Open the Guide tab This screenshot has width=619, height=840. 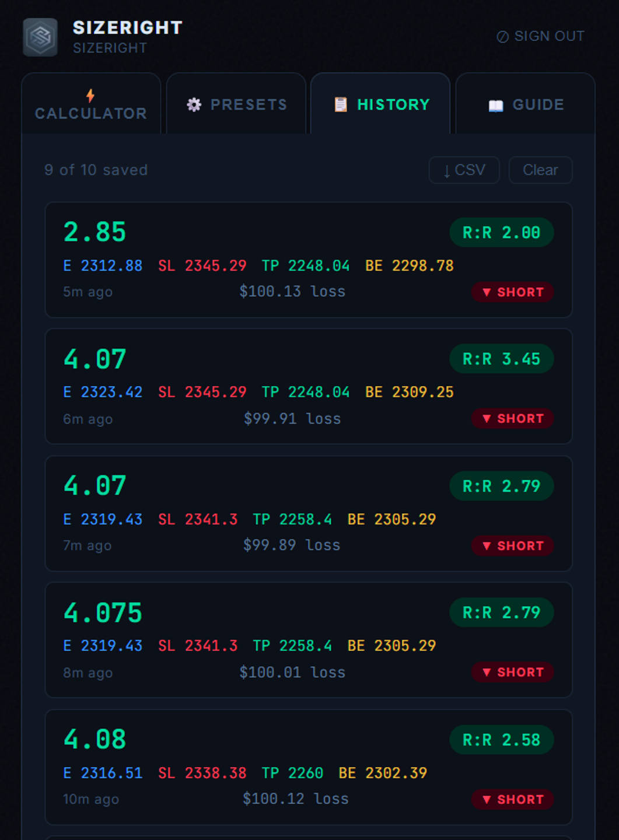click(x=525, y=104)
